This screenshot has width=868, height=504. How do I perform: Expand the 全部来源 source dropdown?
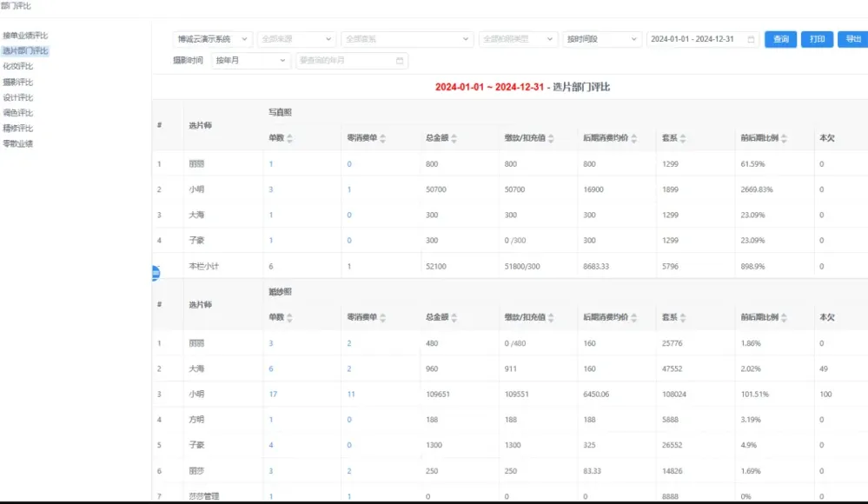(x=296, y=40)
